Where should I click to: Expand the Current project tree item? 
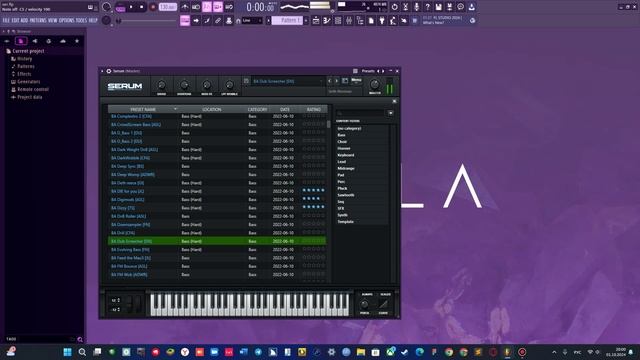click(x=28, y=51)
